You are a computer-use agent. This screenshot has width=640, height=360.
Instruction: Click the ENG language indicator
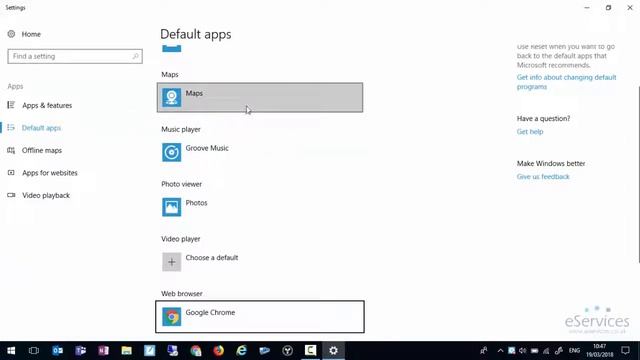pos(574,350)
